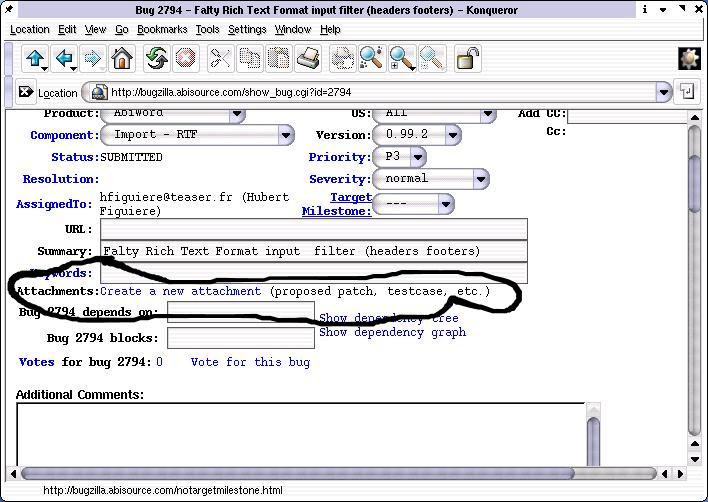This screenshot has width=708, height=502.
Task: Open the Bookmarks menu
Action: (x=162, y=30)
